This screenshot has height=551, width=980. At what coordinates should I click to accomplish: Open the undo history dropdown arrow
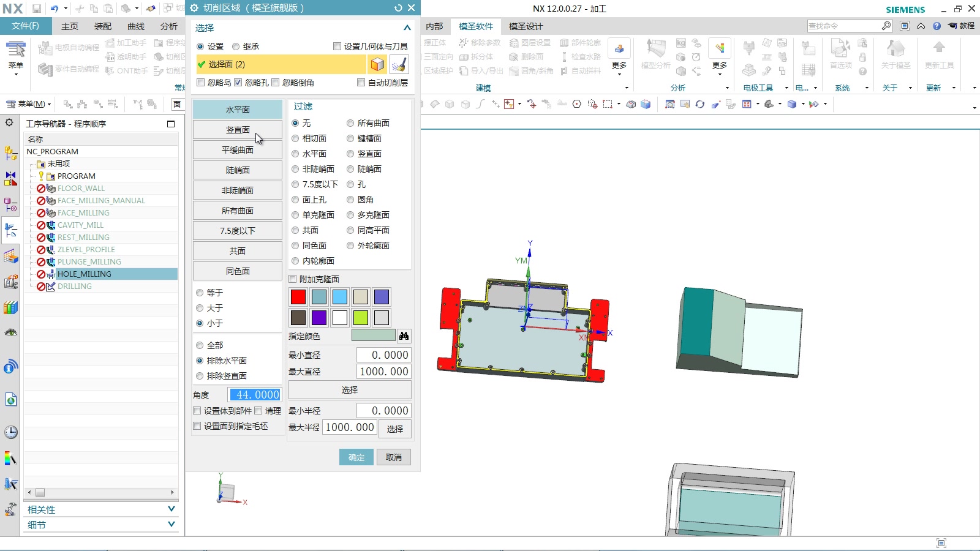[x=65, y=9]
